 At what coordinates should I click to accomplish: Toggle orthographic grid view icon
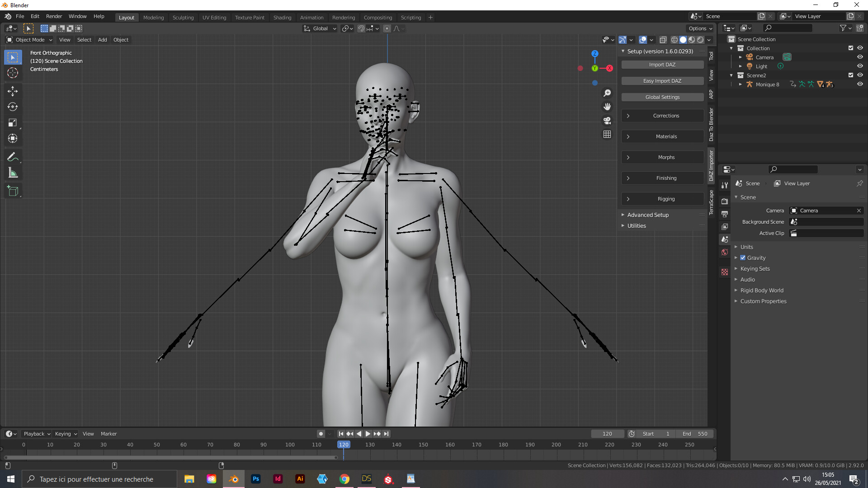coord(607,135)
